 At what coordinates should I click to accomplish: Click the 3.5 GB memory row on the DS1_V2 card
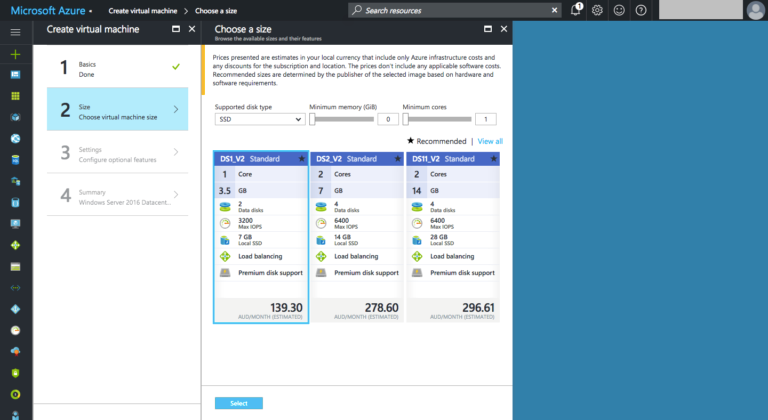[261, 191]
